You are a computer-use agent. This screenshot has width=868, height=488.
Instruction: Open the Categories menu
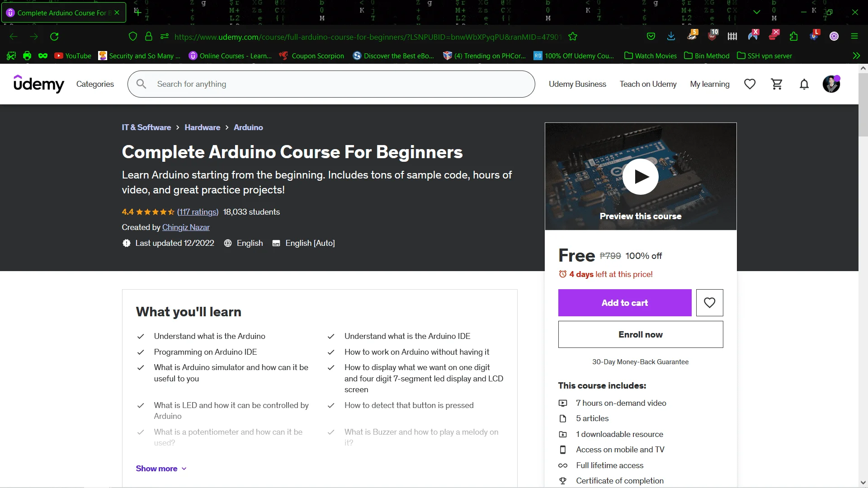click(x=95, y=84)
